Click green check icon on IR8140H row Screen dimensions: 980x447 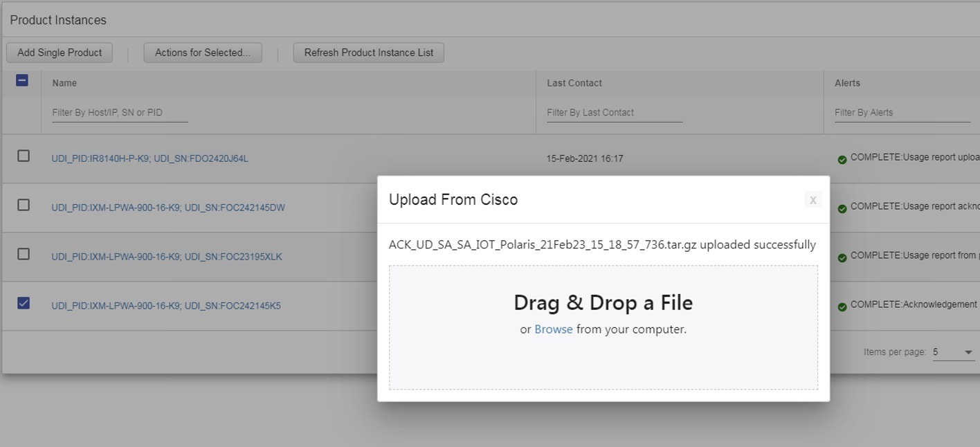[x=842, y=160]
